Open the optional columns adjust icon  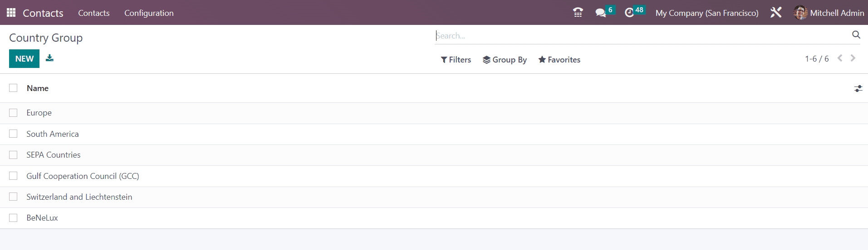pyautogui.click(x=858, y=89)
